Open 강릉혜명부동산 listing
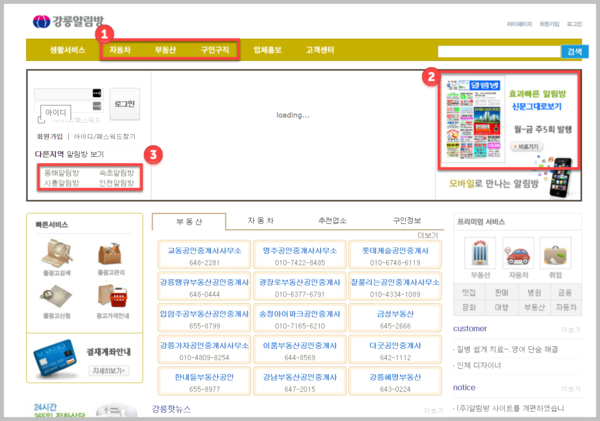This screenshot has height=421, width=600. [395, 381]
